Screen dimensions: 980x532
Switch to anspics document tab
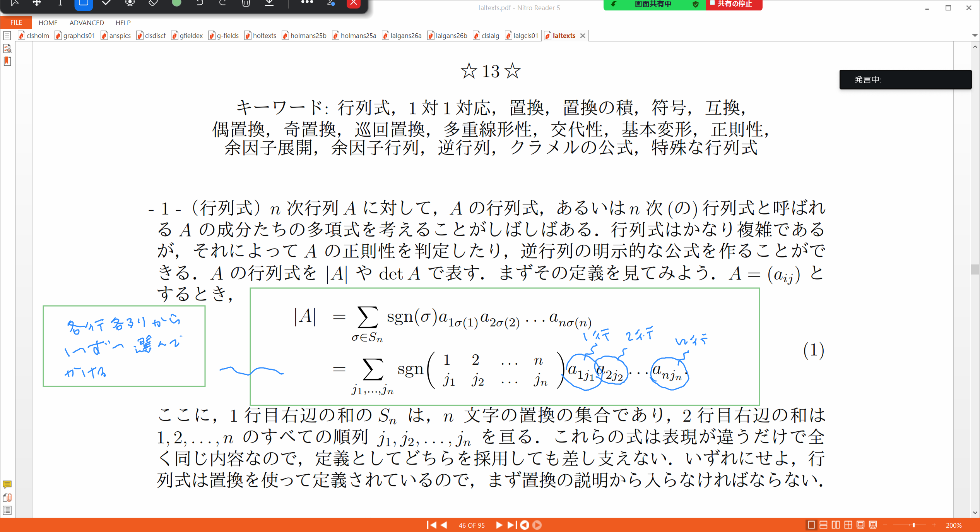pyautogui.click(x=116, y=36)
